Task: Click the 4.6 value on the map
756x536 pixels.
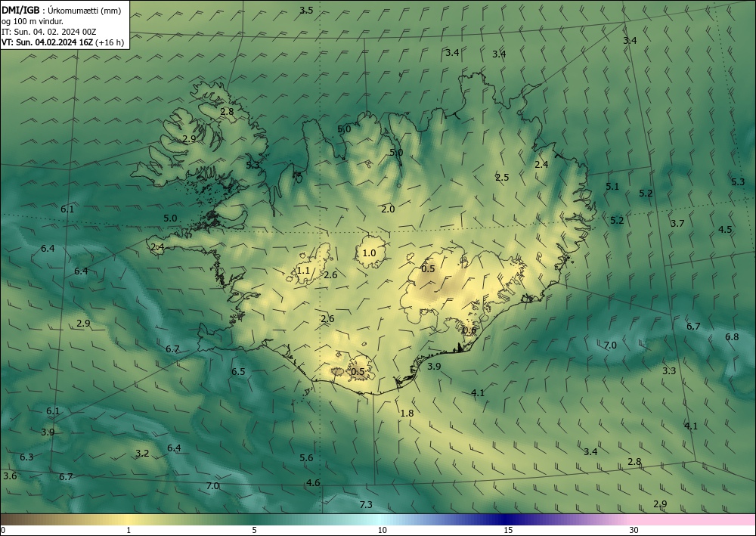Action: (313, 483)
